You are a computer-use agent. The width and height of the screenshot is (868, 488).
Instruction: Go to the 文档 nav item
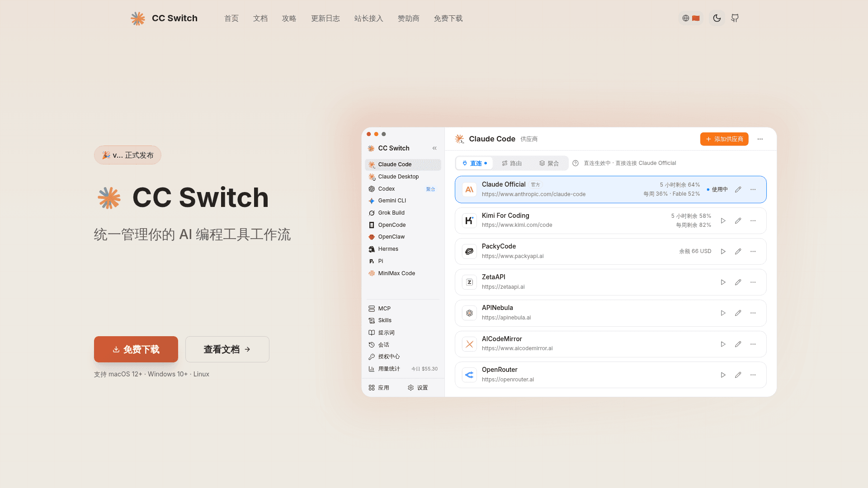pos(260,19)
